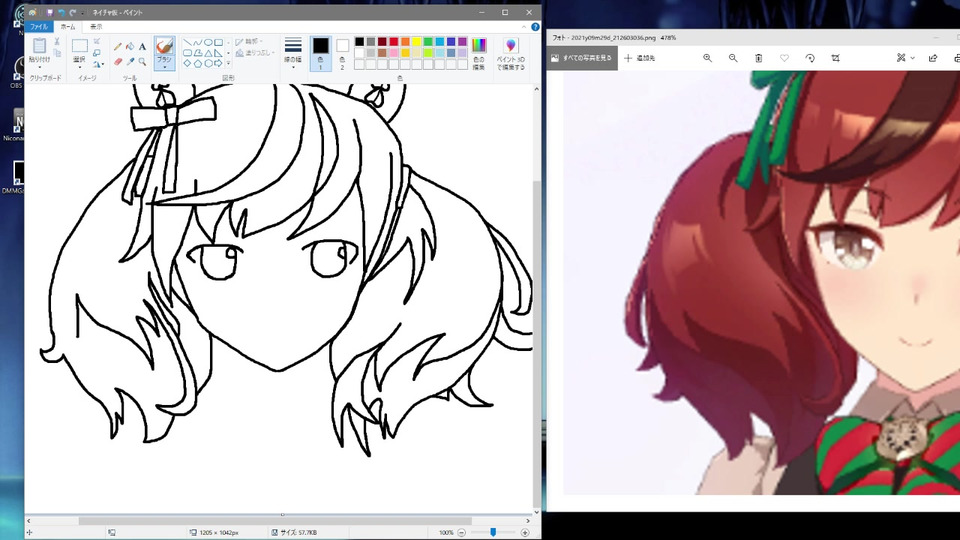The height and width of the screenshot is (540, 960).
Task: Pick the yellow color swatch
Action: (x=417, y=42)
